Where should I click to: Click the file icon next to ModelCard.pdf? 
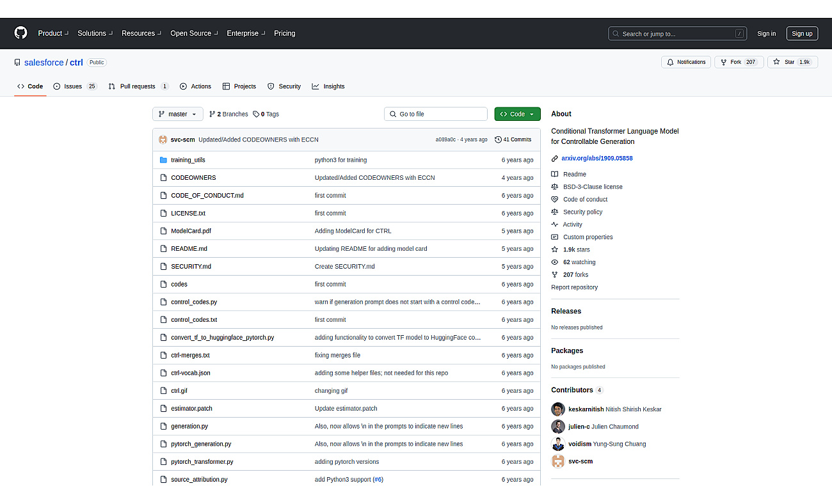pyautogui.click(x=163, y=231)
